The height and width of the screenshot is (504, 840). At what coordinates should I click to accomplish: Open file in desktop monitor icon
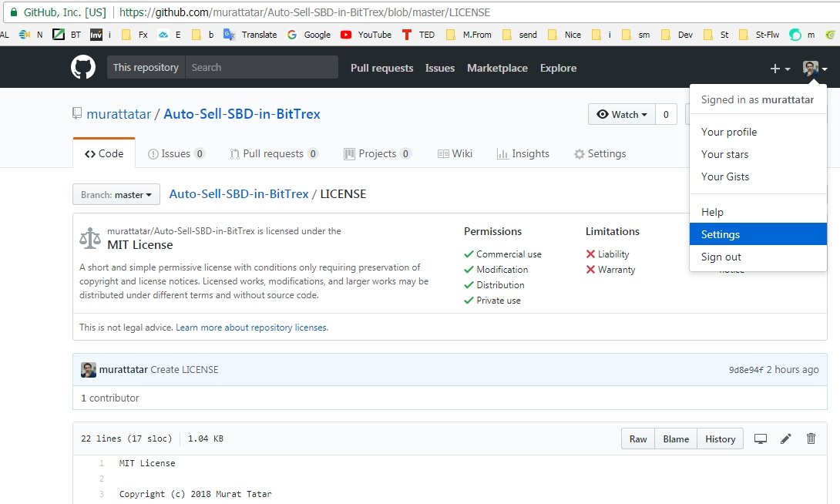[760, 438]
